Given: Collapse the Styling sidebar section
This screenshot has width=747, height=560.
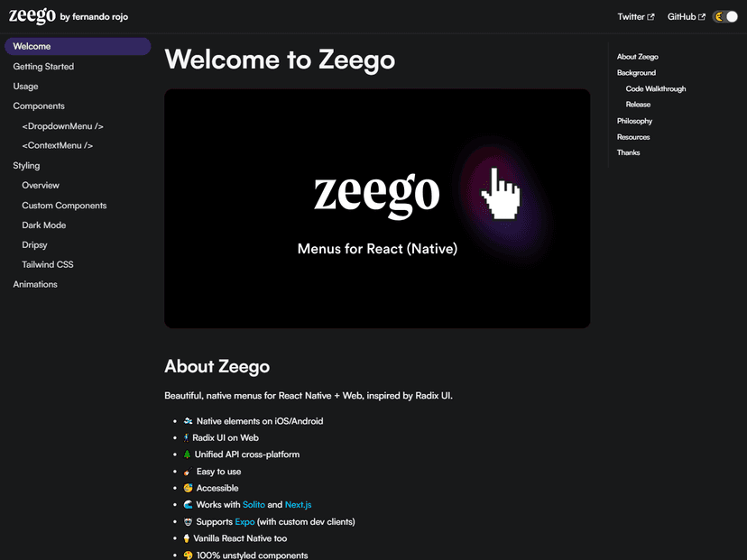Looking at the screenshot, I should pyautogui.click(x=26, y=166).
